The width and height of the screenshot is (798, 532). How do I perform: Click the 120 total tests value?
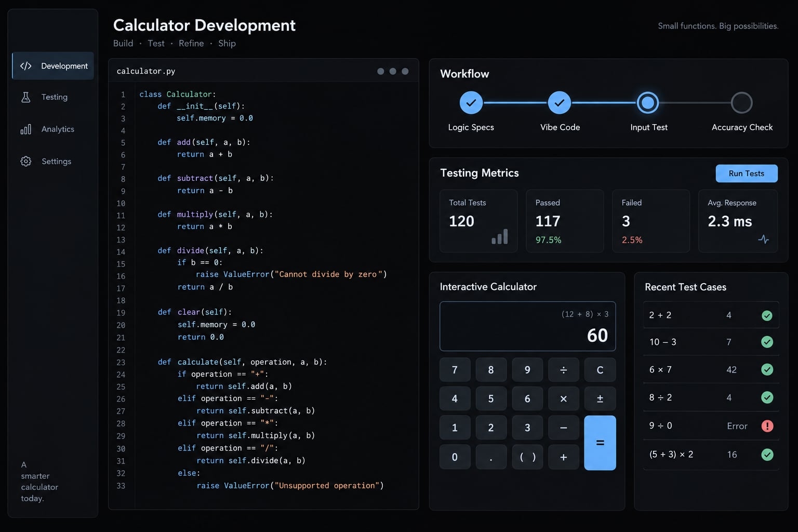461,221
